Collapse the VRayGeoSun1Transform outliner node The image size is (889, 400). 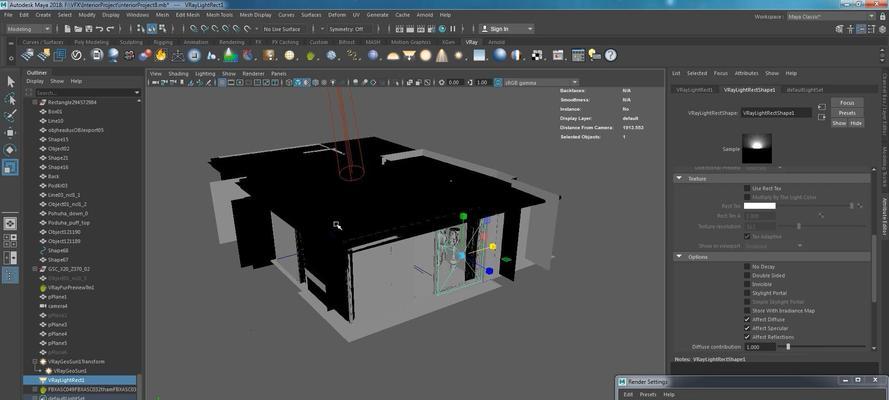point(34,361)
